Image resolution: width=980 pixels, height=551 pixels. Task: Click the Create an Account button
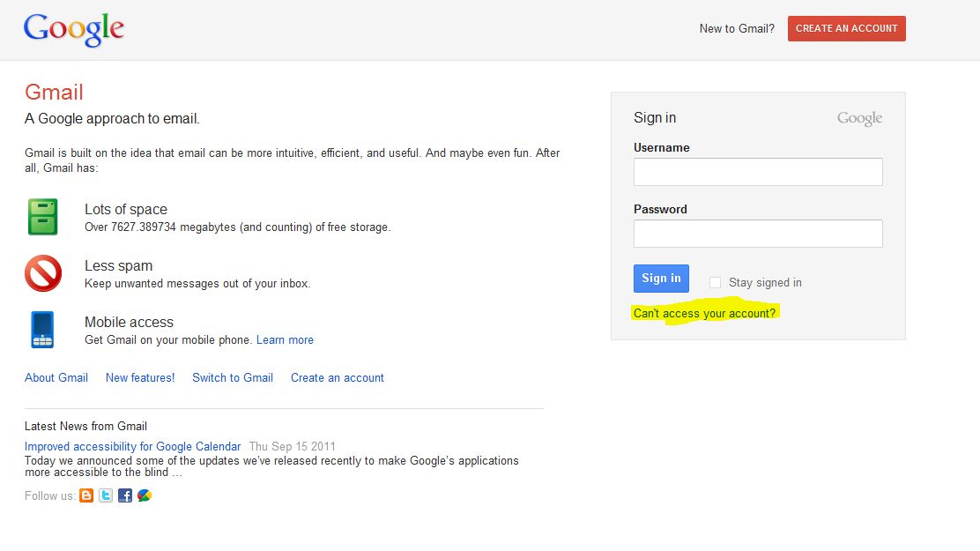click(846, 28)
